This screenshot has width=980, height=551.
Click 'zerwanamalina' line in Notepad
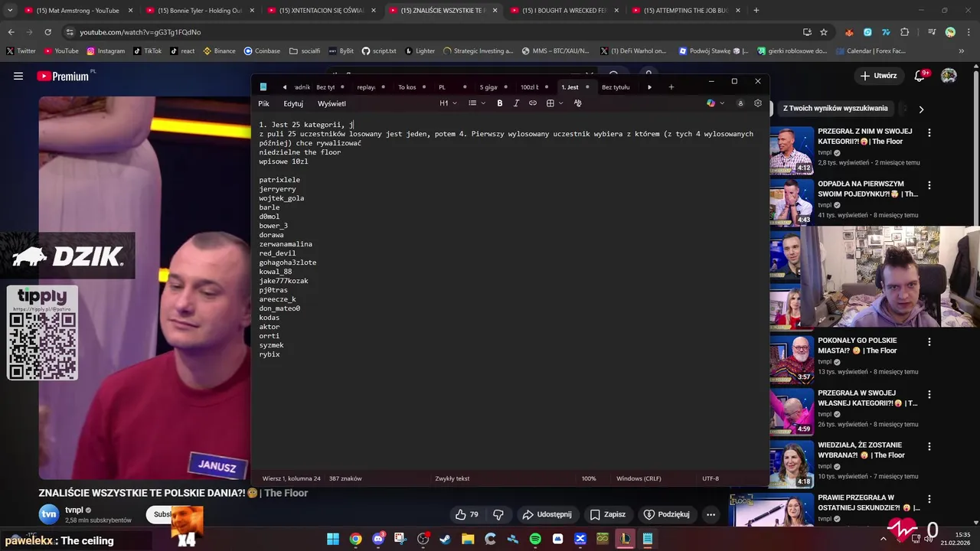point(286,244)
